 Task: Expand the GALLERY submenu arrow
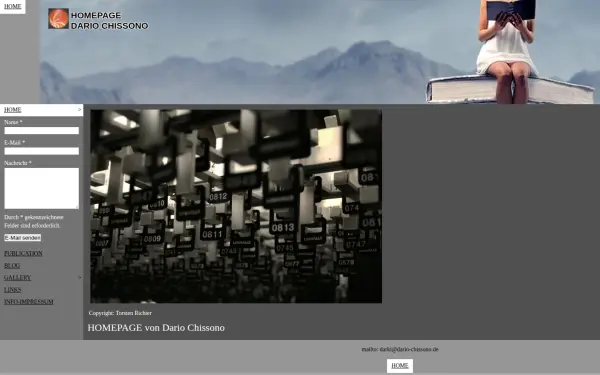pos(80,277)
